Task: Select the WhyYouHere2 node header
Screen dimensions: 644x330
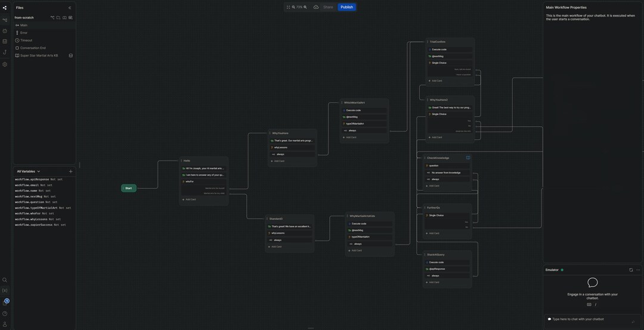Action: click(x=450, y=99)
